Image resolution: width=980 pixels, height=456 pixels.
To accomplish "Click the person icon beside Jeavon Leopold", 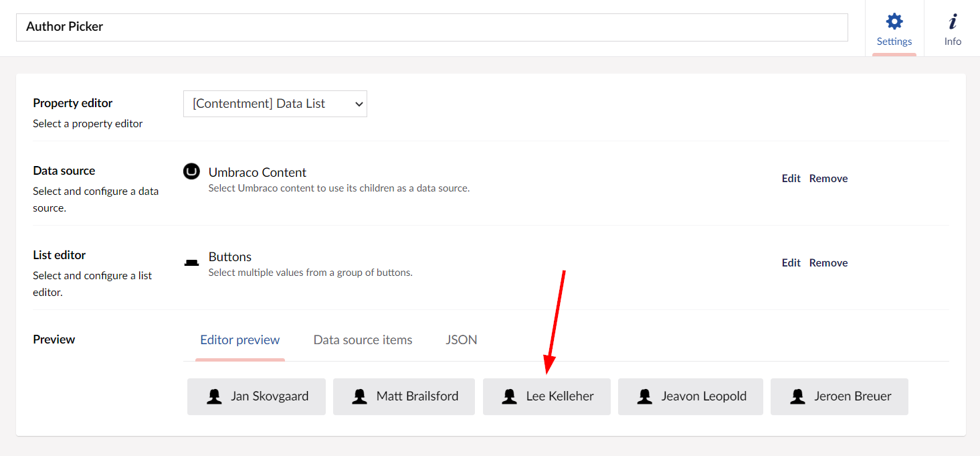I will [645, 396].
